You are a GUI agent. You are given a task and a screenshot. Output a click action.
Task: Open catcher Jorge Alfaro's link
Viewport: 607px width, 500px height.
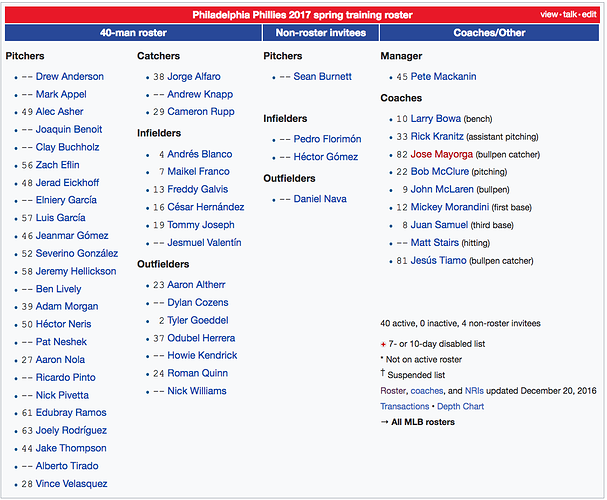click(194, 77)
